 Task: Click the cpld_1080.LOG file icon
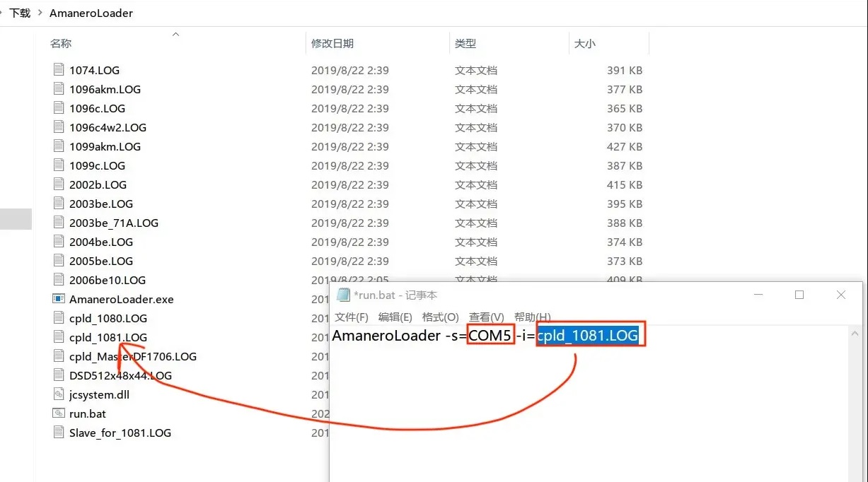pyautogui.click(x=58, y=318)
